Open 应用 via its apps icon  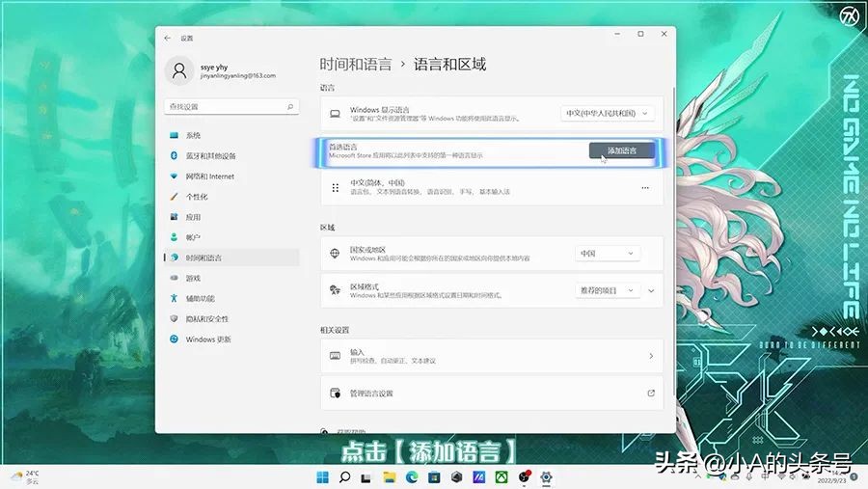pos(174,217)
